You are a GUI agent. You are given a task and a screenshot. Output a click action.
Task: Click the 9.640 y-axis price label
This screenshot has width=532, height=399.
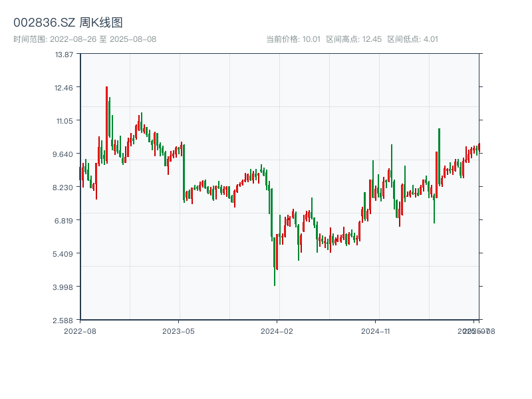pyautogui.click(x=65, y=154)
